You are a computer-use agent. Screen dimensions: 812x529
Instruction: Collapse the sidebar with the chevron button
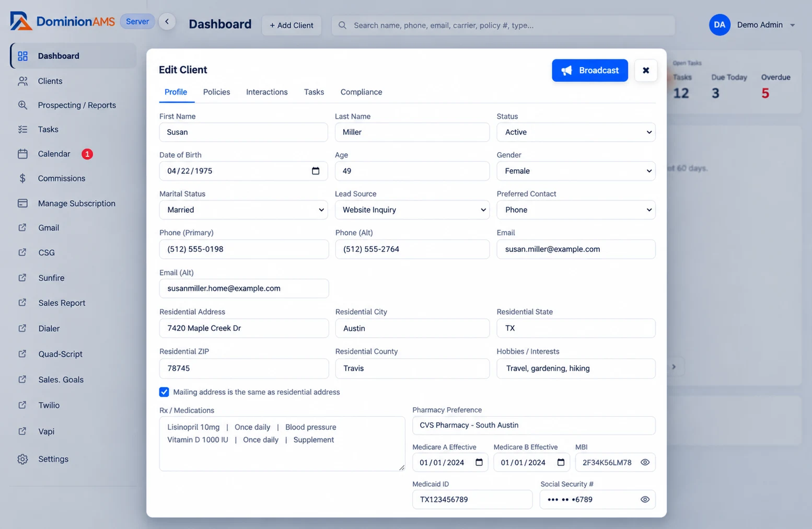click(x=167, y=21)
